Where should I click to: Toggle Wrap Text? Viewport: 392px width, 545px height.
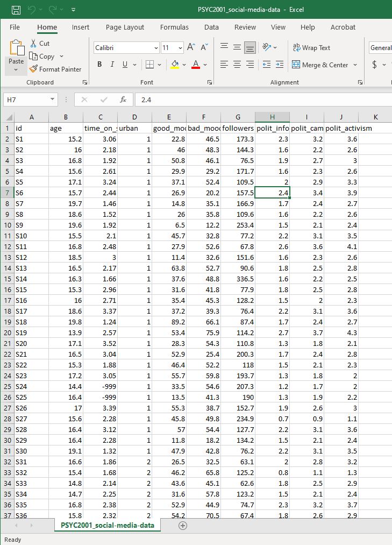[311, 48]
